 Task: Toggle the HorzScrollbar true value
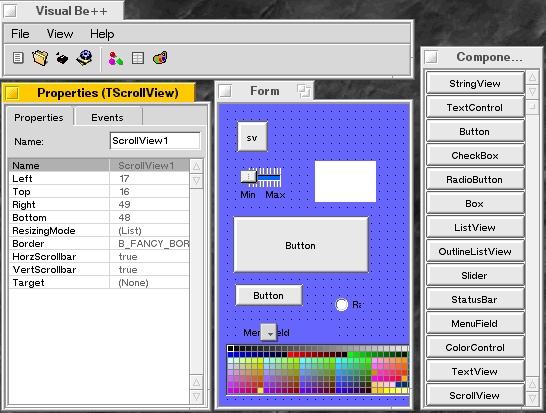point(150,257)
